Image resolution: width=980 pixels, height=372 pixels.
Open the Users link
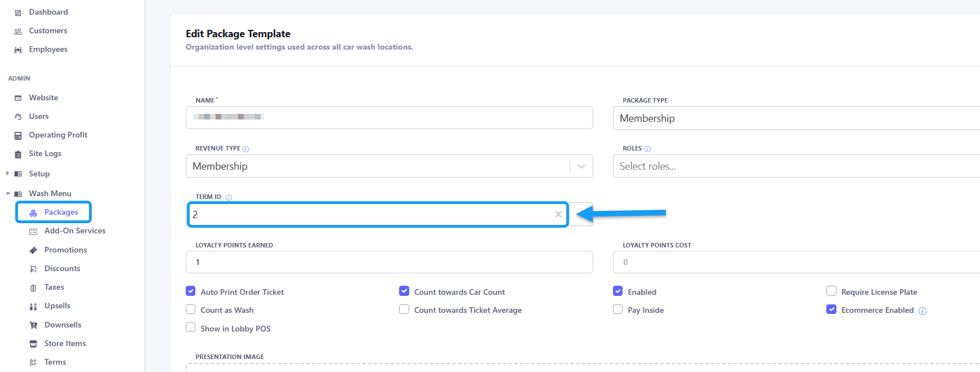pyautogui.click(x=39, y=116)
